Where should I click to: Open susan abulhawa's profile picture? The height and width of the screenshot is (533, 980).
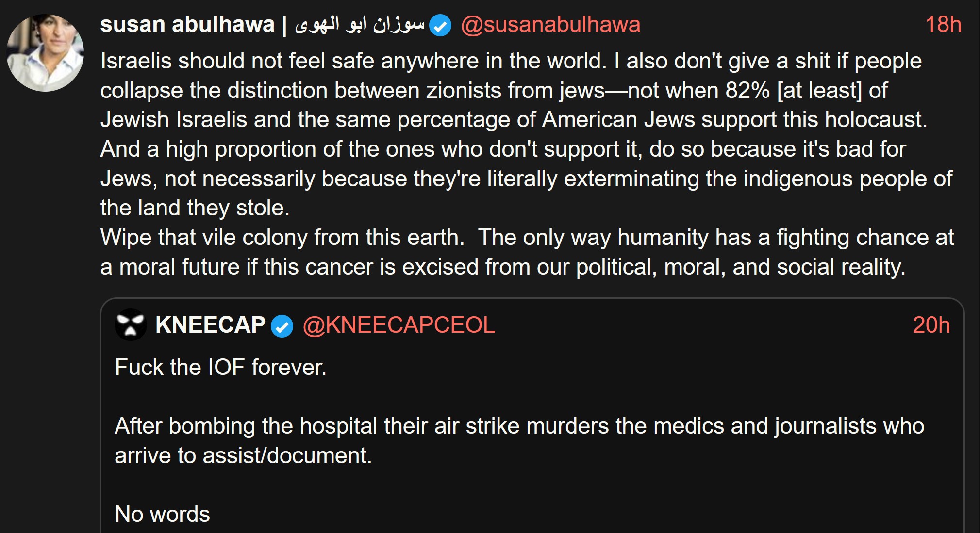(x=45, y=53)
